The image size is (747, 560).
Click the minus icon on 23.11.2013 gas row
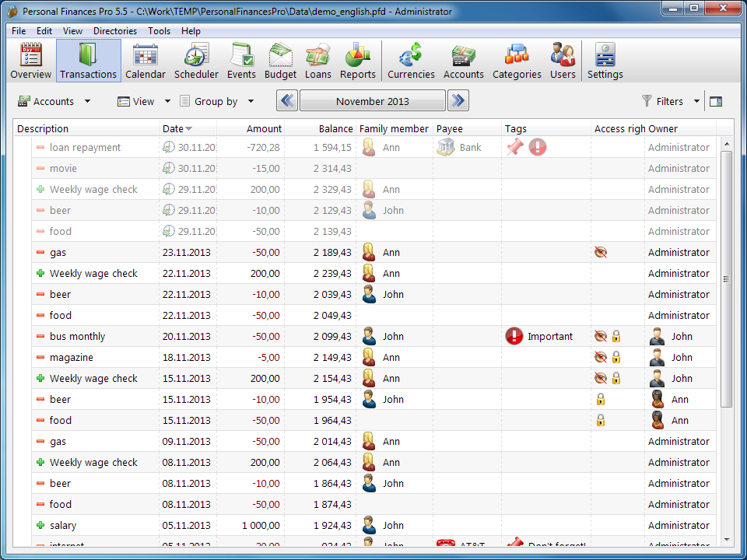pos(40,252)
